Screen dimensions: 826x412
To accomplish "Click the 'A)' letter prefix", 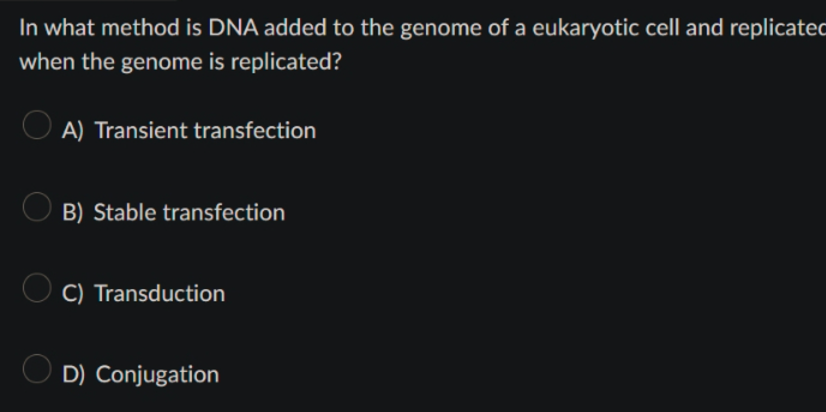I will [x=73, y=131].
